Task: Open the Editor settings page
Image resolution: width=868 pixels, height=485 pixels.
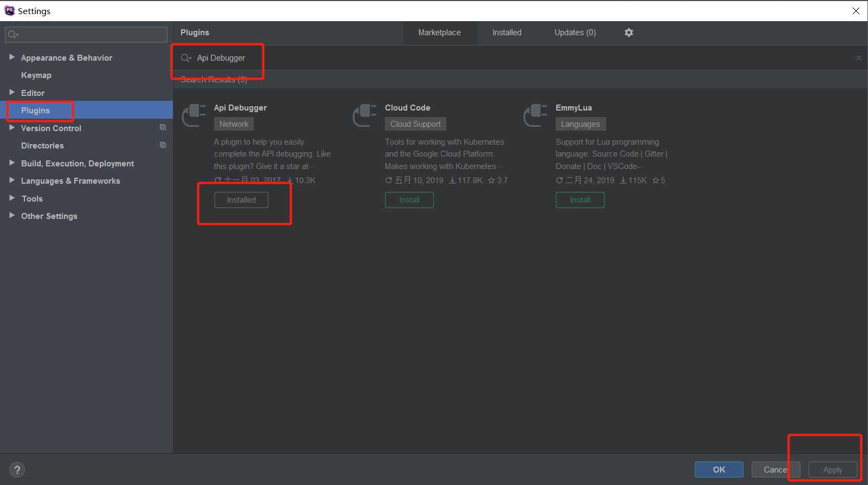Action: pyautogui.click(x=33, y=93)
